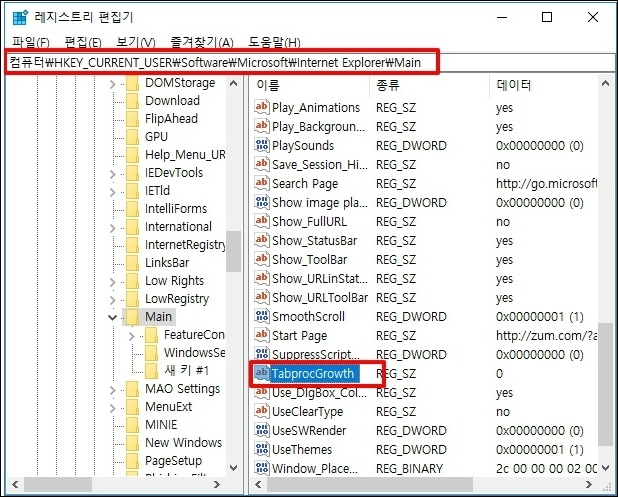618x497 pixels.
Task: Click the LinksBar key folder icon
Action: point(132,262)
